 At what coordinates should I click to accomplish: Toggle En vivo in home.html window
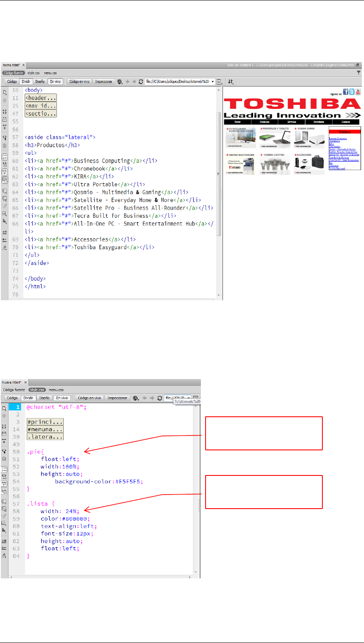[x=55, y=81]
